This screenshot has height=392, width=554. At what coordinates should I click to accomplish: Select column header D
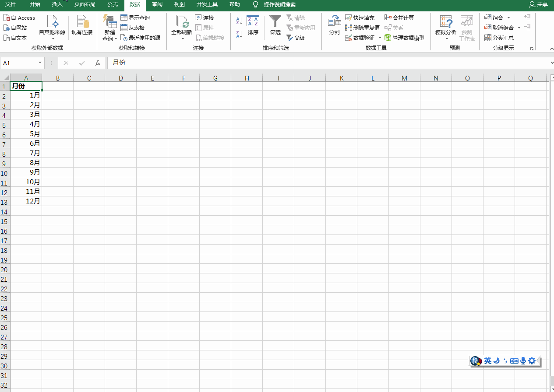pos(120,78)
